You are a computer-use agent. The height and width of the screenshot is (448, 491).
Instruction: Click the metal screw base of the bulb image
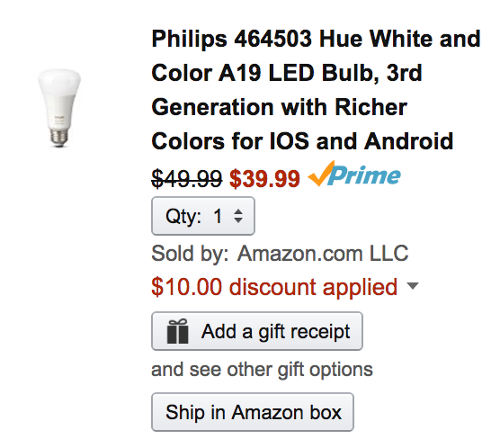click(x=59, y=139)
